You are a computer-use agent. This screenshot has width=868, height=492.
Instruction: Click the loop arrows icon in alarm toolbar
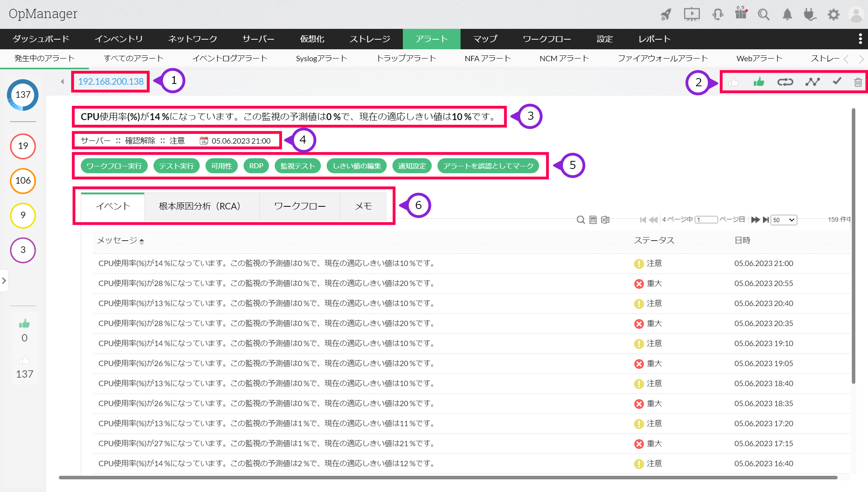(x=785, y=82)
